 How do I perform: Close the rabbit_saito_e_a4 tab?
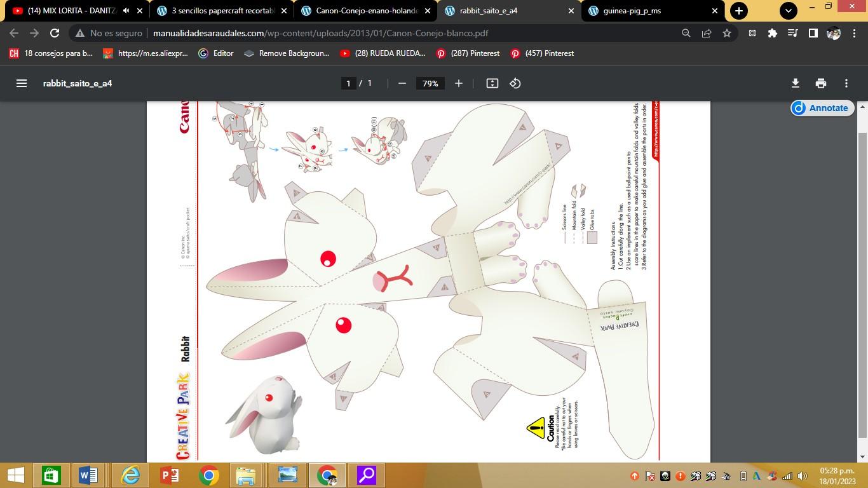(x=571, y=11)
